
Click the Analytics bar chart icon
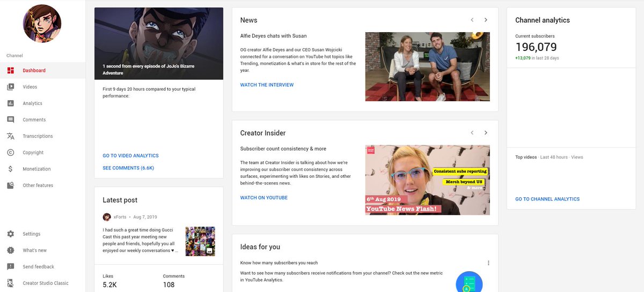pyautogui.click(x=11, y=103)
